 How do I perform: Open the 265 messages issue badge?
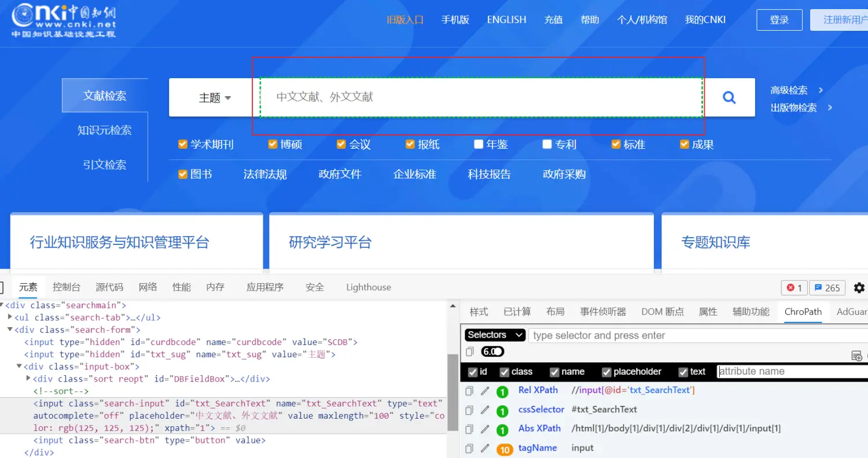[827, 288]
